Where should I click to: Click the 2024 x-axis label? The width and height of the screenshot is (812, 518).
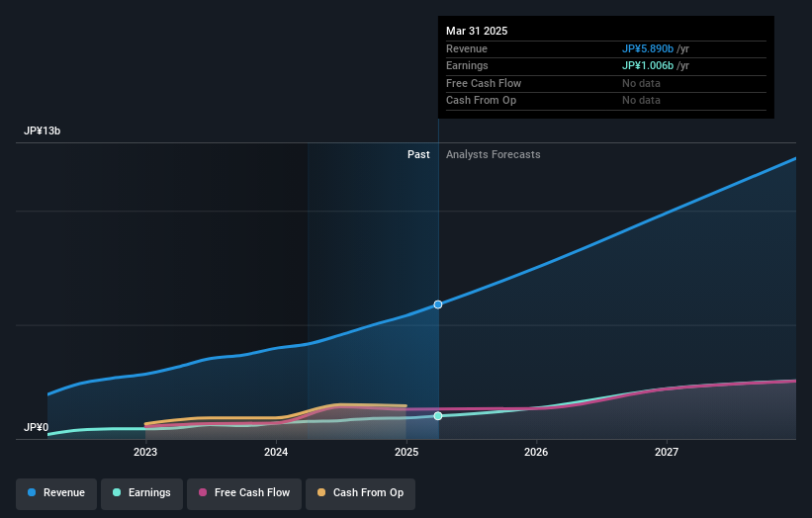click(x=276, y=453)
